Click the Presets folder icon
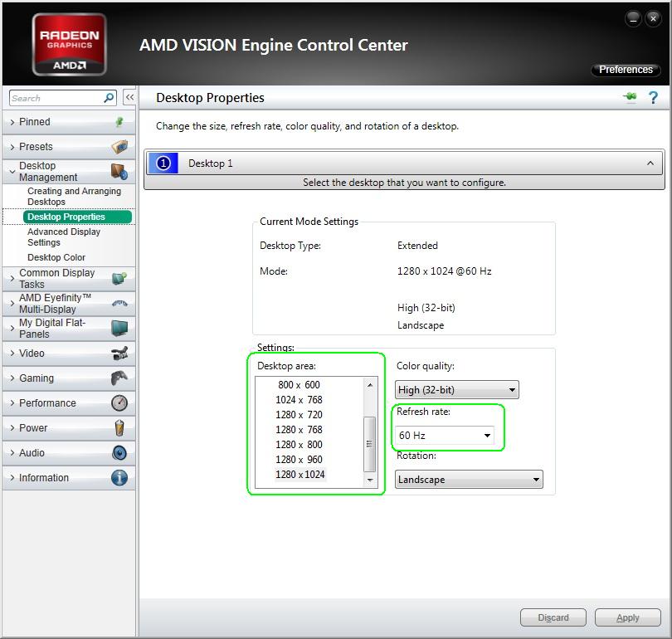The height and width of the screenshot is (639, 672). click(x=119, y=147)
